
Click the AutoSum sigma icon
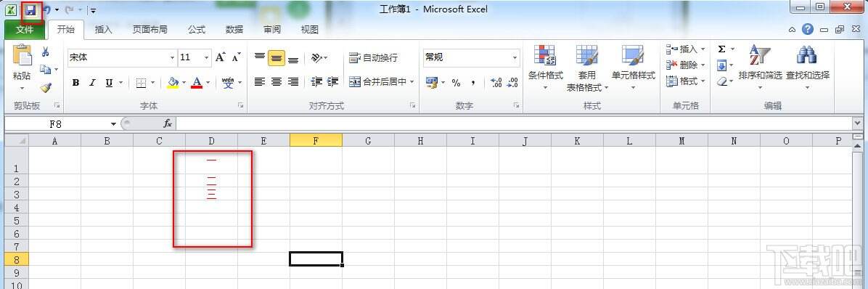point(722,49)
